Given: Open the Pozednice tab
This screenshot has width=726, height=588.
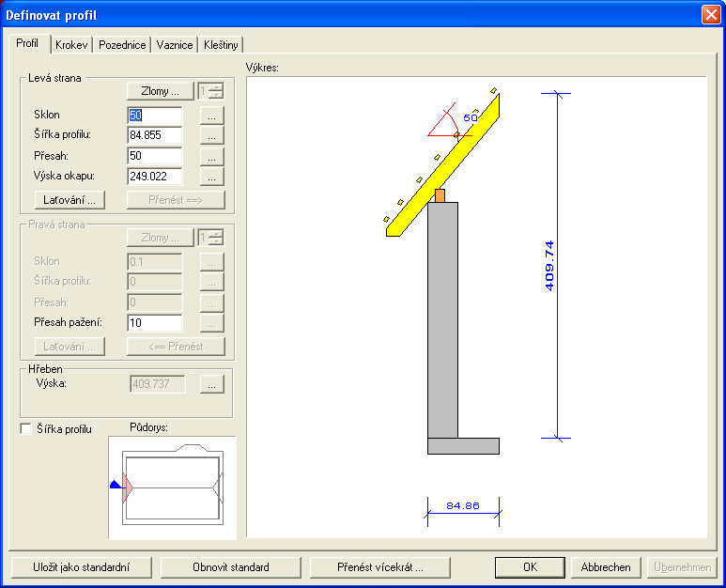Looking at the screenshot, I should 122,45.
